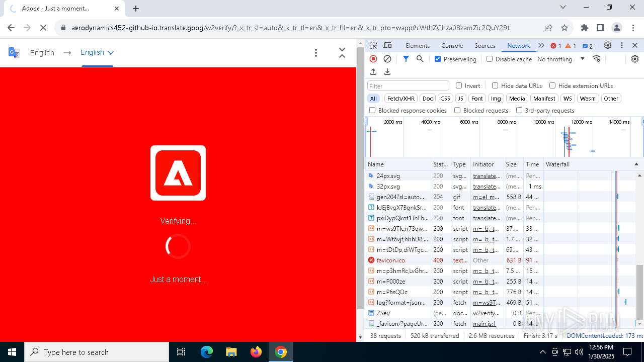Open Chrome extensions puzzle icon
Image resolution: width=644 pixels, height=362 pixels.
pos(585,28)
